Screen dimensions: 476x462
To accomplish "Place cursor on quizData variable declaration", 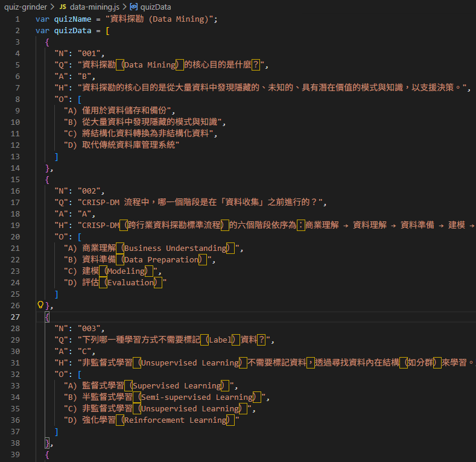I will tap(73, 31).
